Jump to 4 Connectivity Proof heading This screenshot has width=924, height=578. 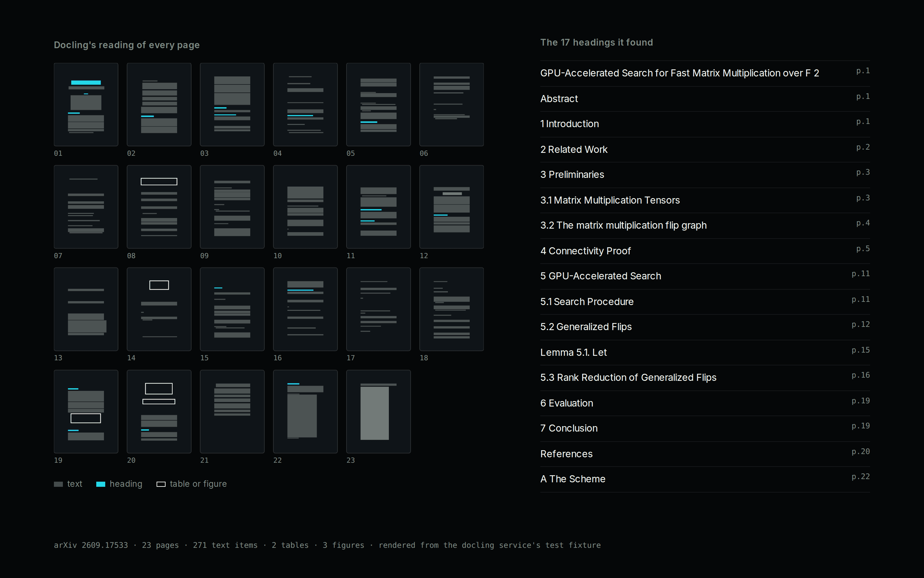pyautogui.click(x=705, y=251)
